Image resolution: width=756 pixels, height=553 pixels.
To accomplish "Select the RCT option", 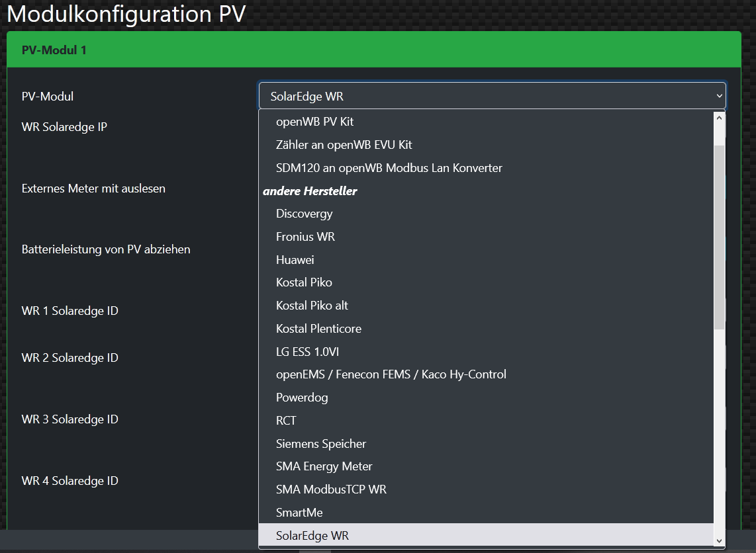I will point(286,421).
